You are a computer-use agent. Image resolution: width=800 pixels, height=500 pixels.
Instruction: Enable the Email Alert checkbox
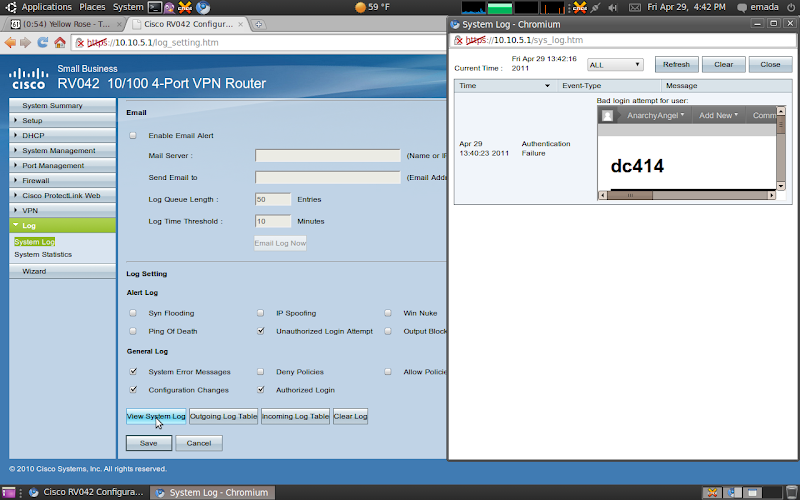(x=133, y=136)
